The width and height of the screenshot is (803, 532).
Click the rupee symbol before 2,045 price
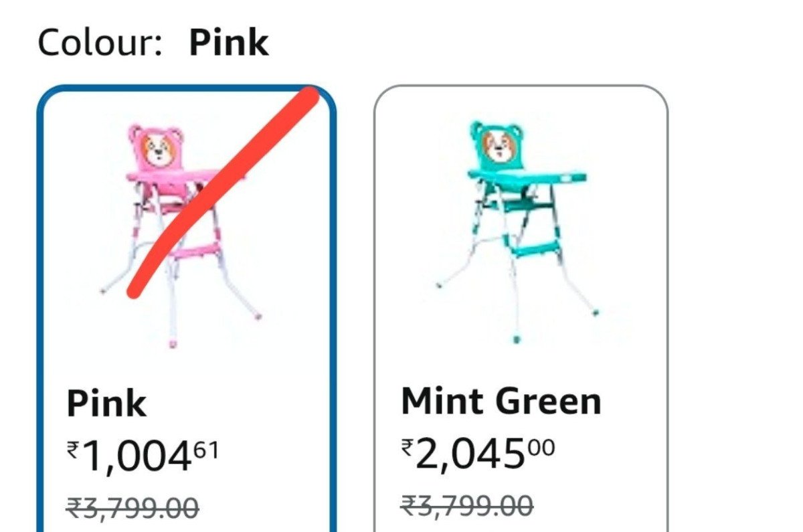click(x=408, y=448)
